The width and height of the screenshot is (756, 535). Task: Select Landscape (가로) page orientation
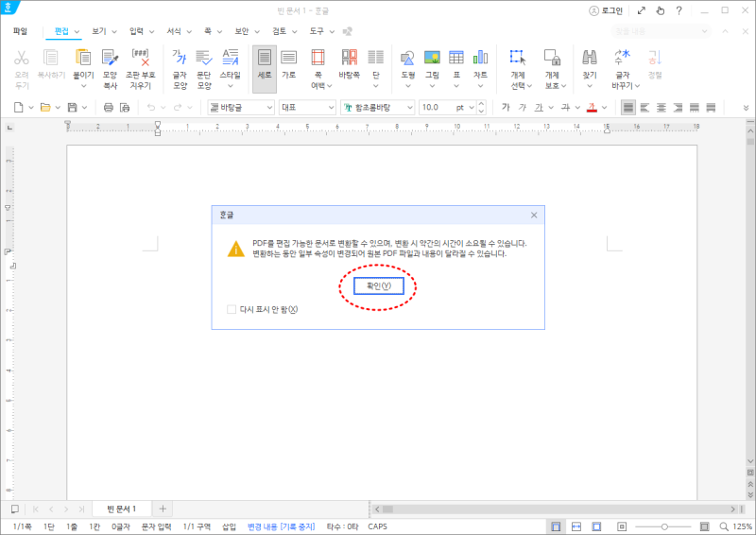pos(289,58)
